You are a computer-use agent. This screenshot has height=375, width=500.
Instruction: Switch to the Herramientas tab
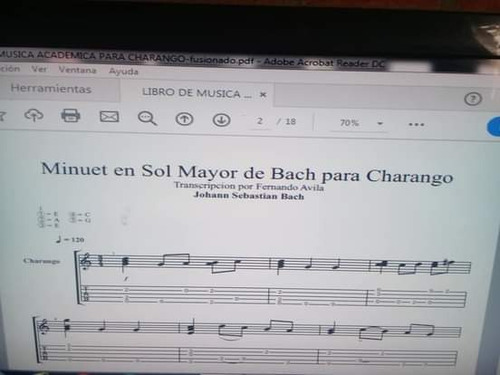tap(51, 89)
